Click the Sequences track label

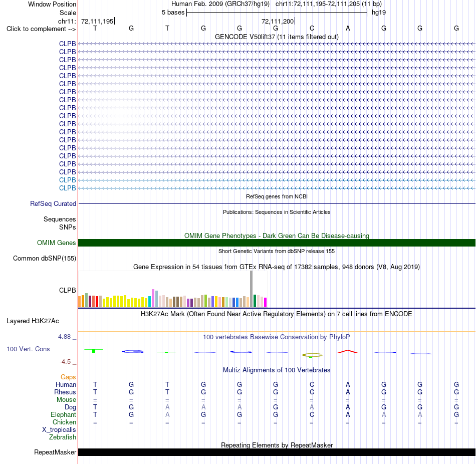(x=60, y=219)
